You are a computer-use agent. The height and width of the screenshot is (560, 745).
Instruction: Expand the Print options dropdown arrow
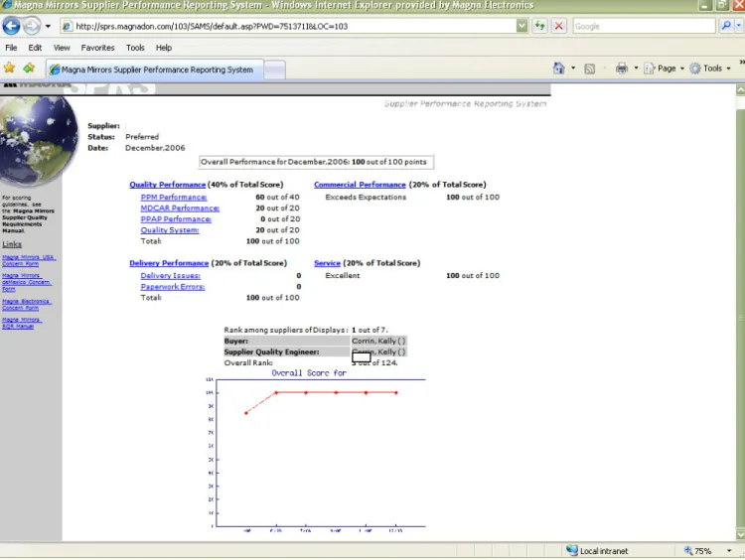pos(636,69)
